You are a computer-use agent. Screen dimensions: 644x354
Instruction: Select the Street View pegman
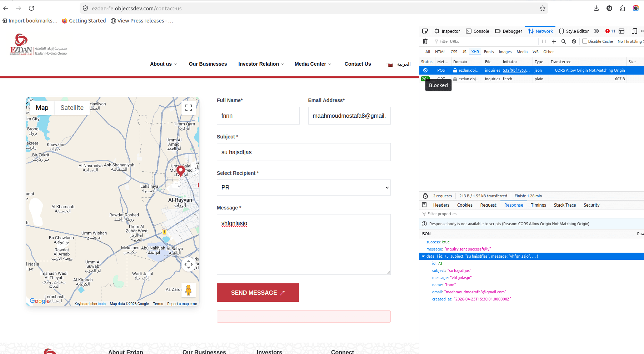[x=189, y=290]
